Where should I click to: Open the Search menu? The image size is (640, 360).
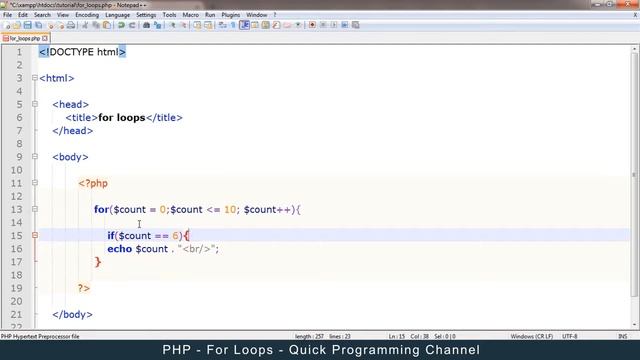coord(42,15)
